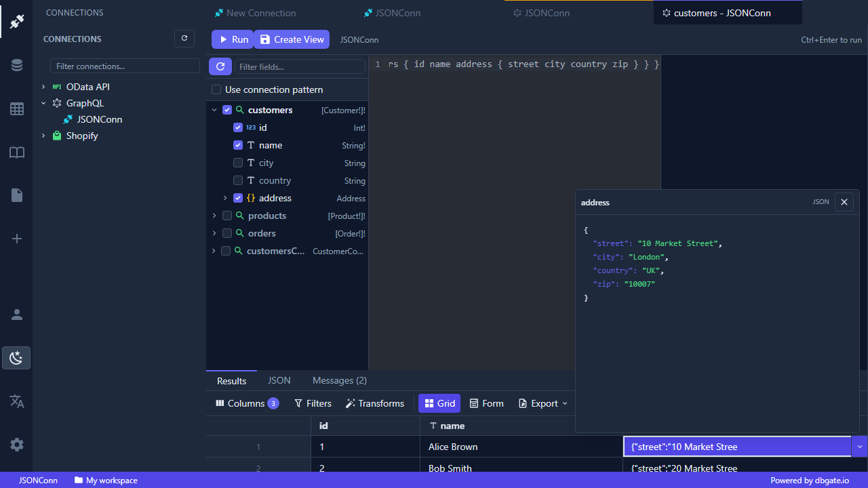The width and height of the screenshot is (868, 488).
Task: Click the magnifier icon beside products
Action: [x=240, y=216]
